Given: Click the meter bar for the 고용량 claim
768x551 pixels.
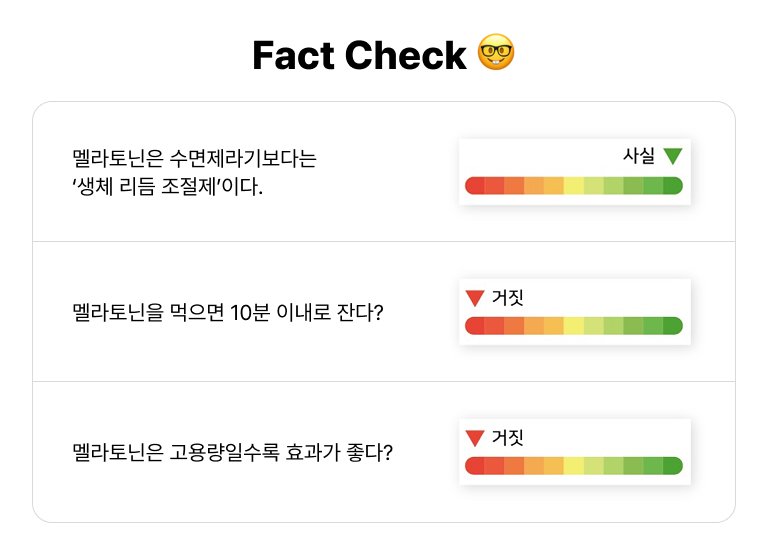Looking at the screenshot, I should (x=574, y=465).
